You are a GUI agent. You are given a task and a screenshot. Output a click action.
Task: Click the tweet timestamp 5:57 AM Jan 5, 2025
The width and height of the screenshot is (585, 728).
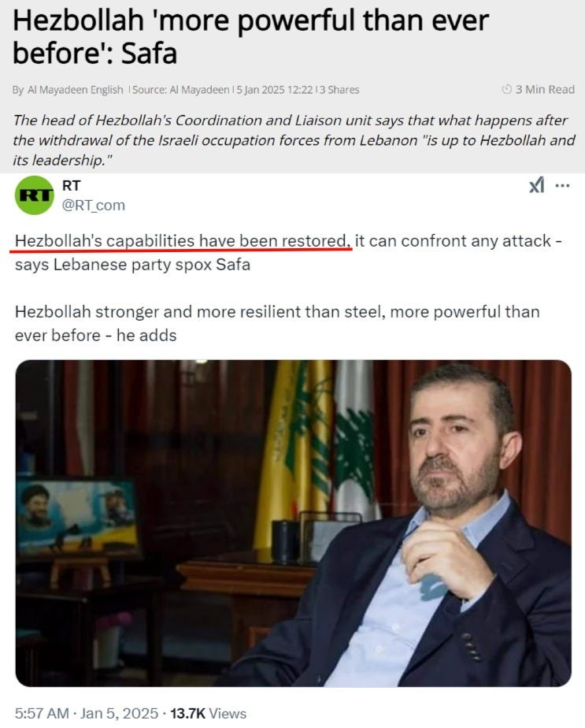pos(87,713)
